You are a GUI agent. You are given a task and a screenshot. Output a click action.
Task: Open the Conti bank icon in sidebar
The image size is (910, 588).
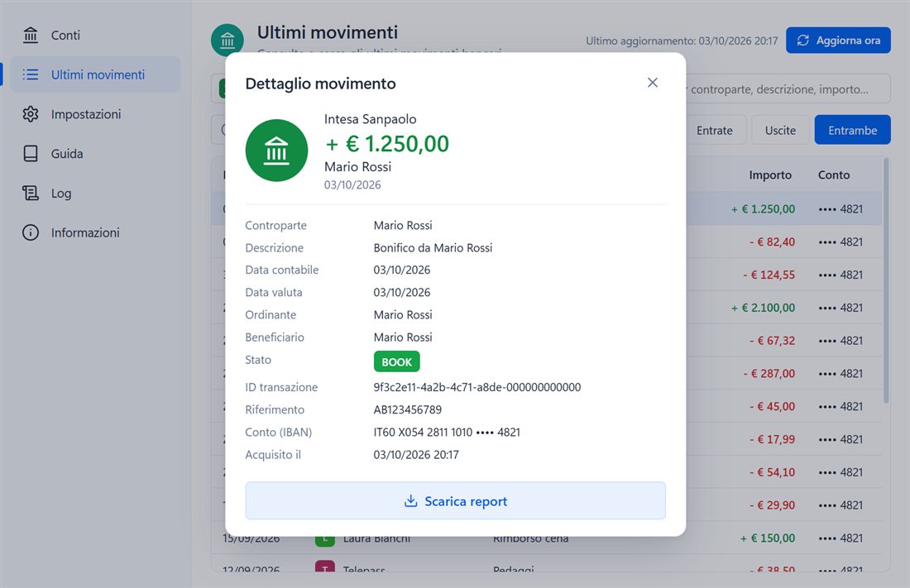pos(30,36)
